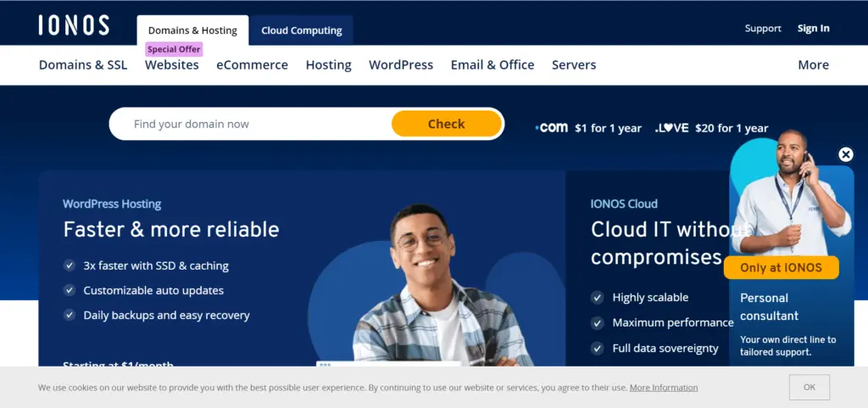Click checkmark beside Highly scalable
The width and height of the screenshot is (868, 408).
point(597,298)
